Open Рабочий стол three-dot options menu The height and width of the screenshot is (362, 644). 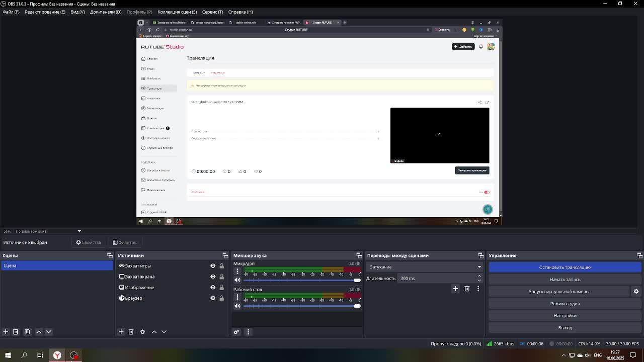[x=237, y=297]
